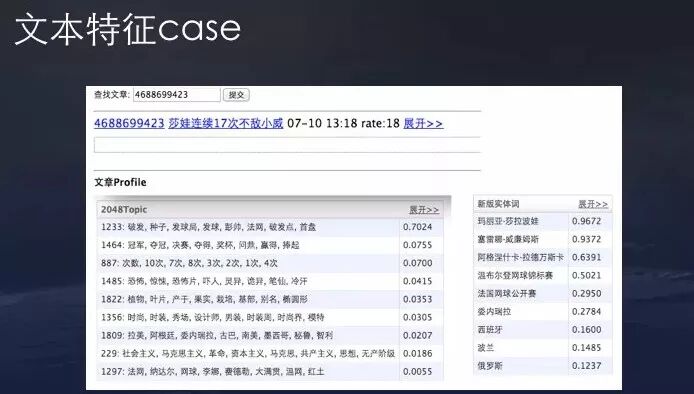Expand article details via 展开>> after rate:18
Viewport: 694px width, 394px height.
[x=423, y=123]
